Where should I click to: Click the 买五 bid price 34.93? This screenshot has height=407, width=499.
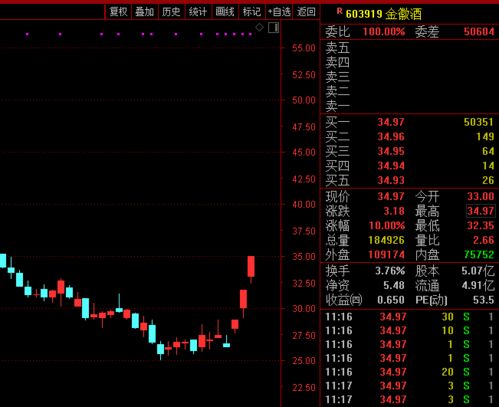coord(391,180)
